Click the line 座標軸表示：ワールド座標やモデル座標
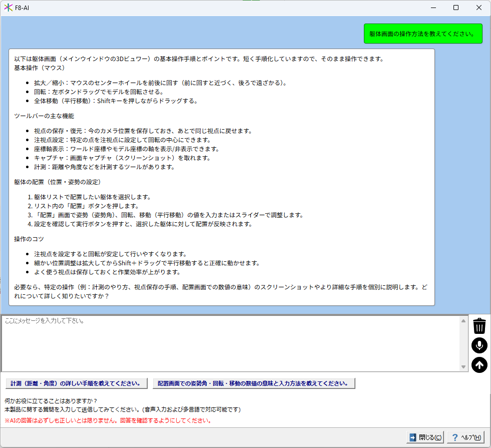The width and height of the screenshot is (491, 448). [x=127, y=149]
